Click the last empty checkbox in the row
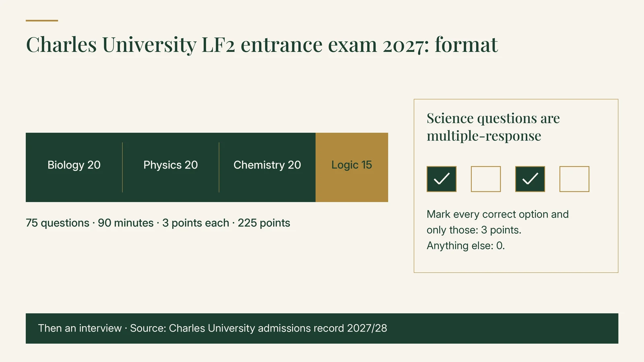The height and width of the screenshot is (362, 644). pyautogui.click(x=574, y=179)
